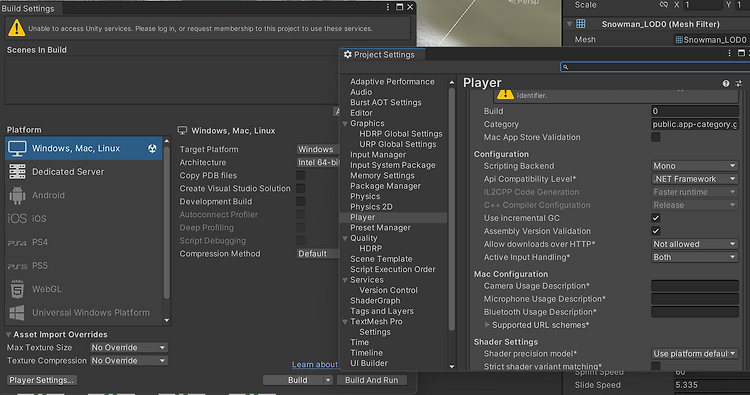Collapse the TextMesh Pro tree node
Viewport: 750px width, 395px height.
pyautogui.click(x=345, y=321)
